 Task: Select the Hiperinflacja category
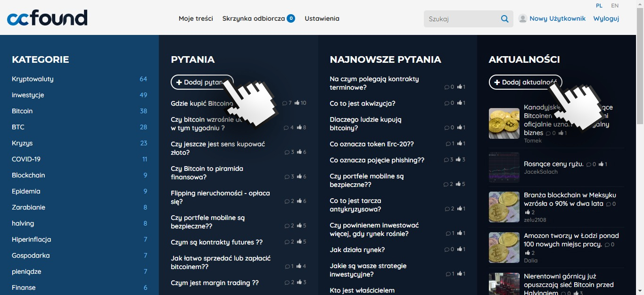click(x=31, y=239)
